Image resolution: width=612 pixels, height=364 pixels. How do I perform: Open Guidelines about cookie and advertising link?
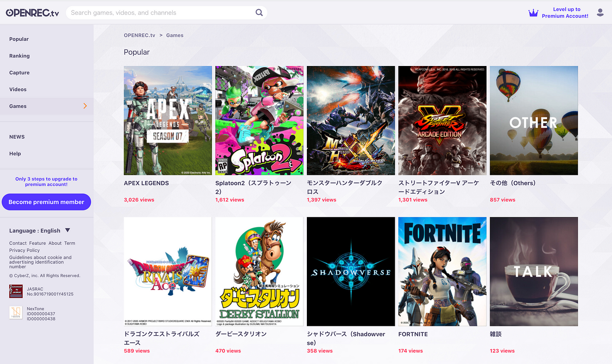[40, 262]
